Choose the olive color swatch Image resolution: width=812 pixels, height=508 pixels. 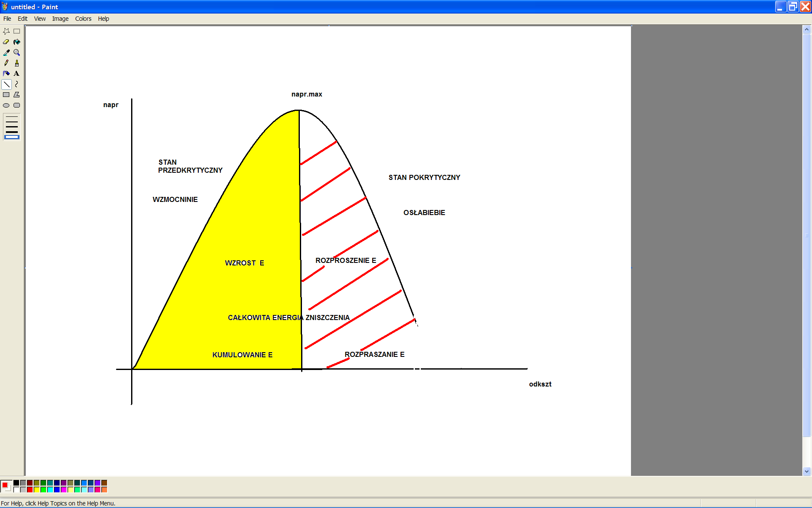coord(36,483)
